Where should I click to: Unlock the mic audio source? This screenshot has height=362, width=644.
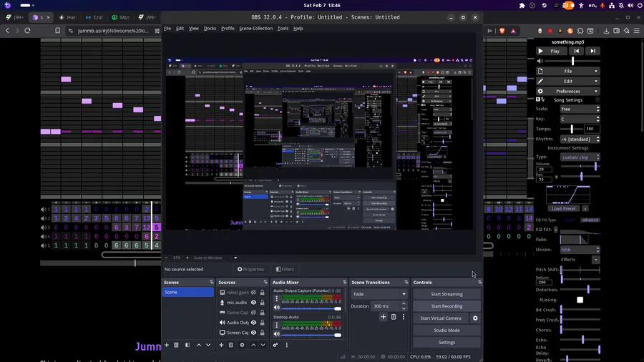pyautogui.click(x=262, y=303)
